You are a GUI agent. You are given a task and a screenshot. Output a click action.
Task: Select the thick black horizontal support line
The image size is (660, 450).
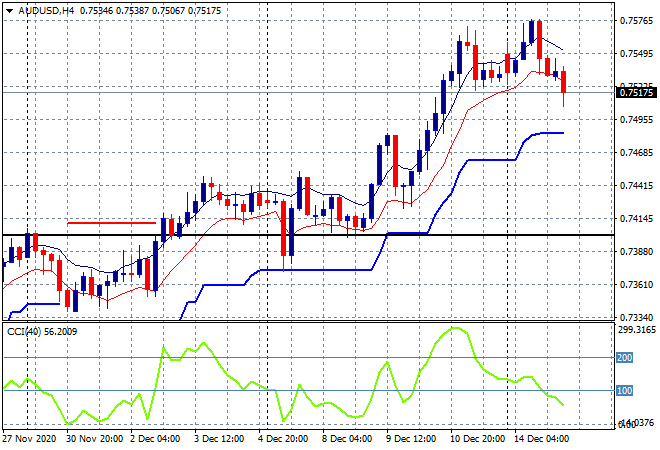coord(309,235)
